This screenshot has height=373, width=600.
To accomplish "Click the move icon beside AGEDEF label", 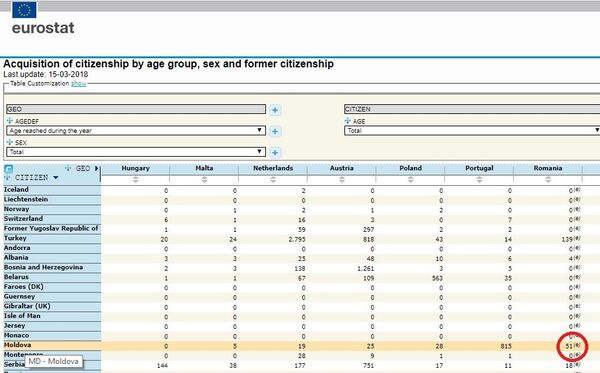I will pyautogui.click(x=10, y=121).
